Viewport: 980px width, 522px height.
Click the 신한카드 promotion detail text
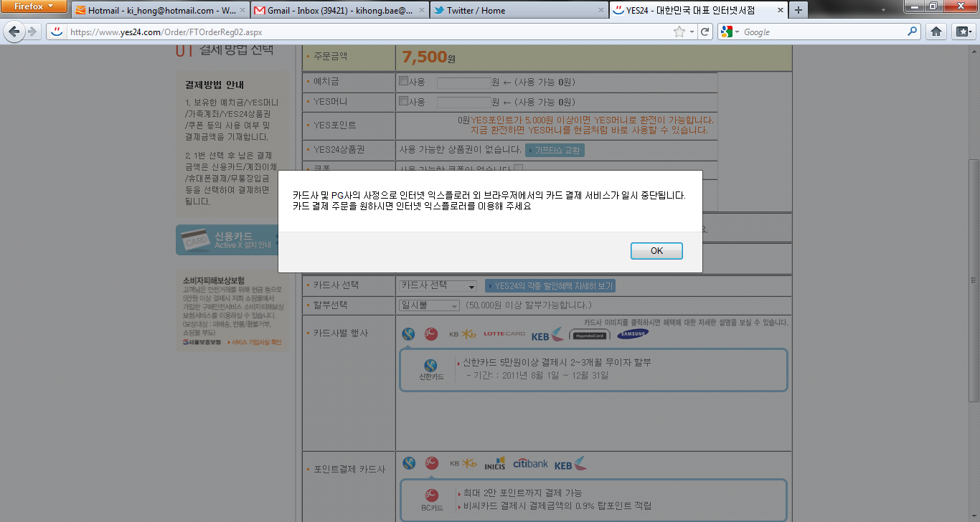point(558,363)
